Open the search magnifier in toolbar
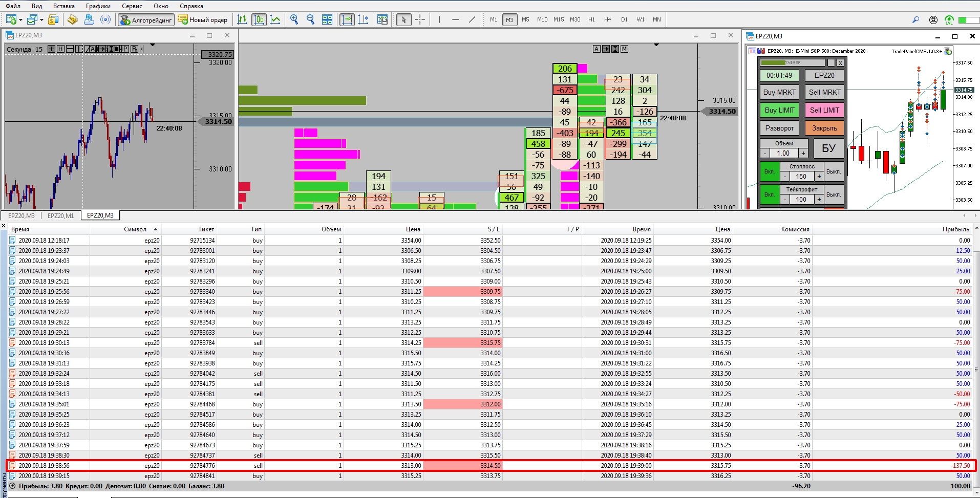980x498 pixels. pyautogui.click(x=916, y=19)
